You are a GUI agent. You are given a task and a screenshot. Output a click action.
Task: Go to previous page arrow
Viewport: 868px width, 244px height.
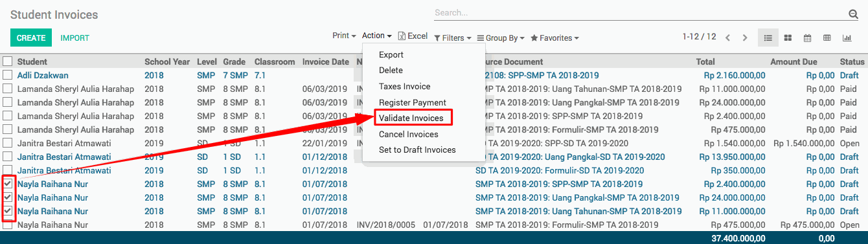[x=728, y=38]
